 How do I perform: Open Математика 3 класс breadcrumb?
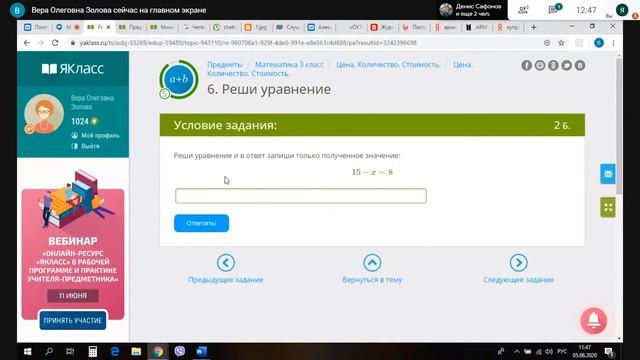coord(289,64)
